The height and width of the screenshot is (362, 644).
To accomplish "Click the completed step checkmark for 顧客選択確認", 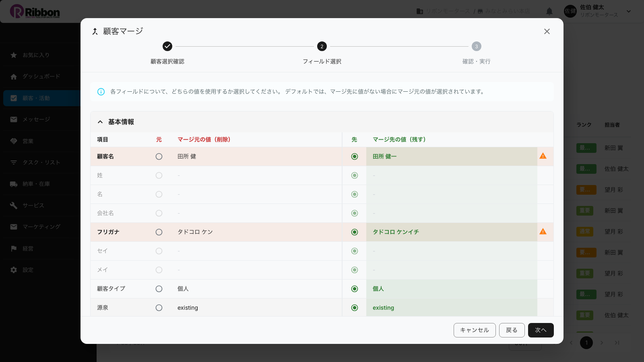I will point(167,46).
